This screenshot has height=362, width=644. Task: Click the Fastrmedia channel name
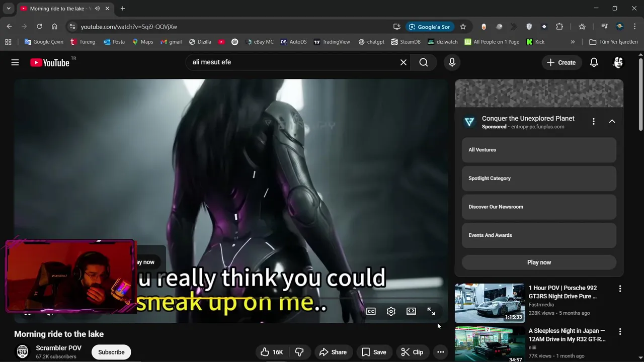[541, 305]
